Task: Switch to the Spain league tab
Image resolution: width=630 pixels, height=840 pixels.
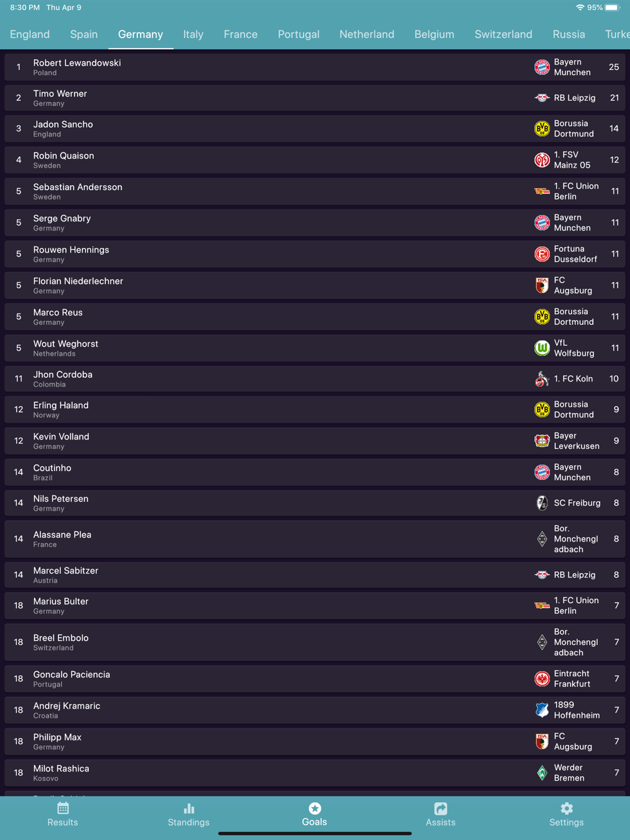Action: point(84,34)
